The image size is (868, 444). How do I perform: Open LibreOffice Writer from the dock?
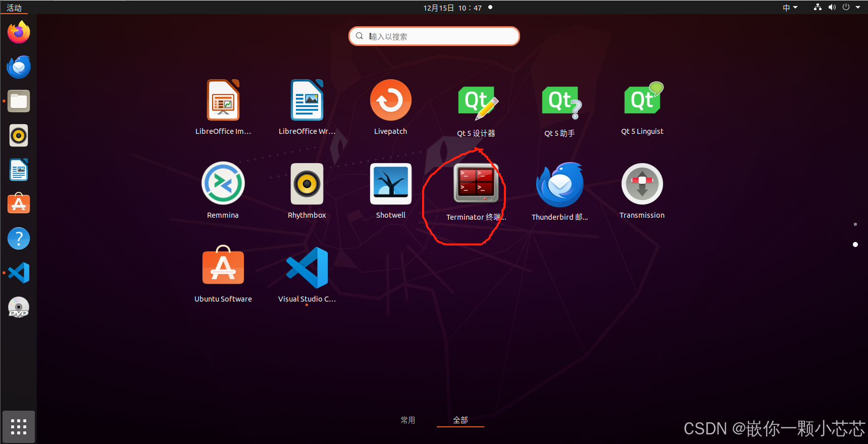(x=19, y=170)
